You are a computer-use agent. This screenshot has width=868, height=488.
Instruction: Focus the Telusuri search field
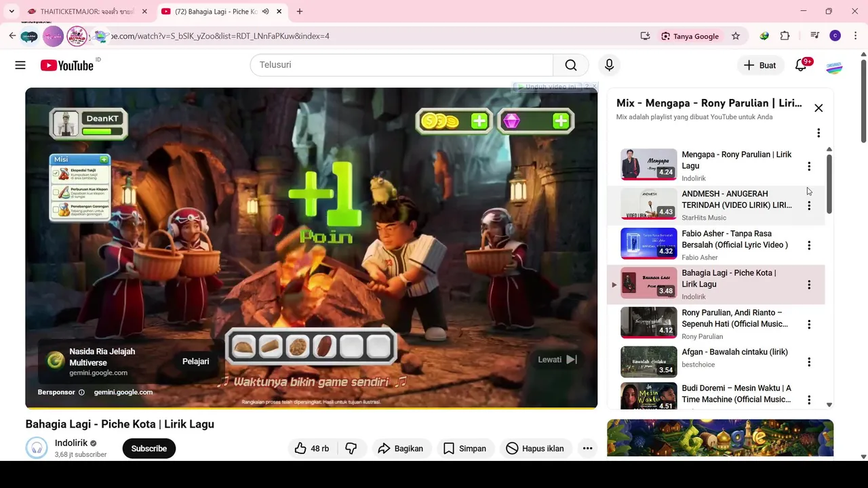pos(401,65)
